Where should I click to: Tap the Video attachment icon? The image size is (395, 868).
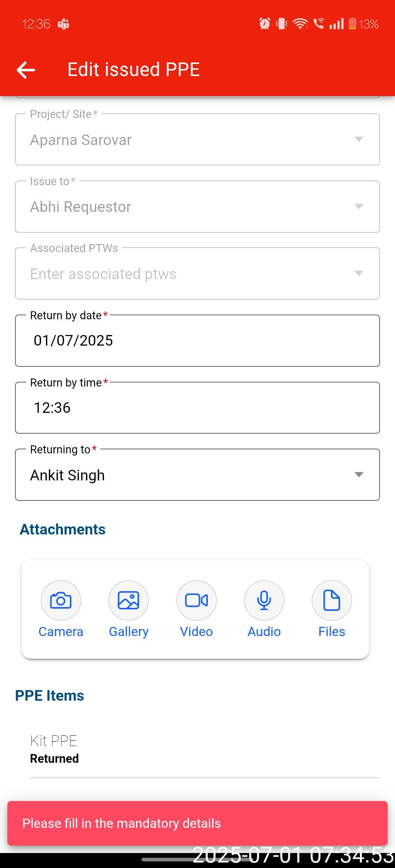coord(196,600)
